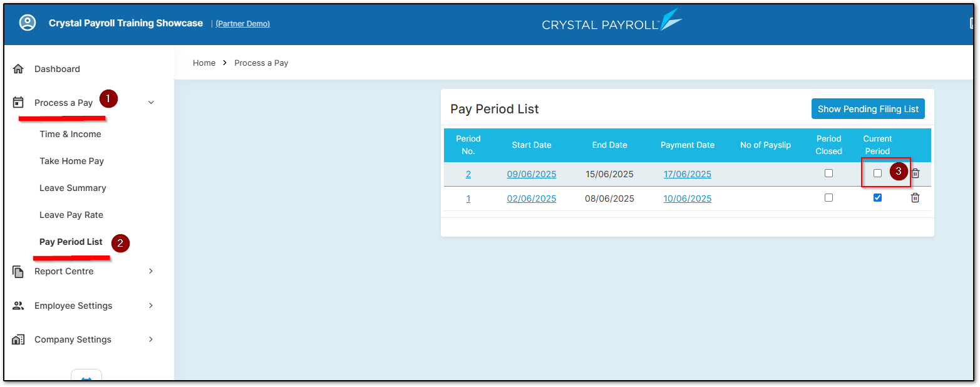The image size is (980, 387).
Task: Open Report Centre menu
Action: click(64, 271)
